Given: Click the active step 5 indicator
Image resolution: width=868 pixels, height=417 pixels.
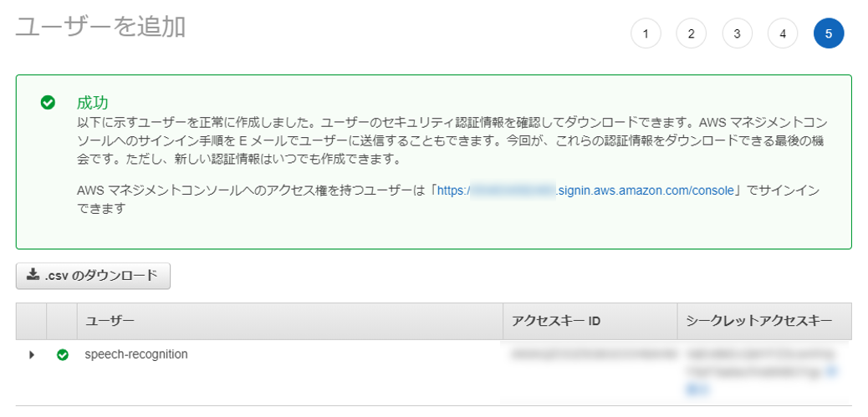Looking at the screenshot, I should point(828,33).
